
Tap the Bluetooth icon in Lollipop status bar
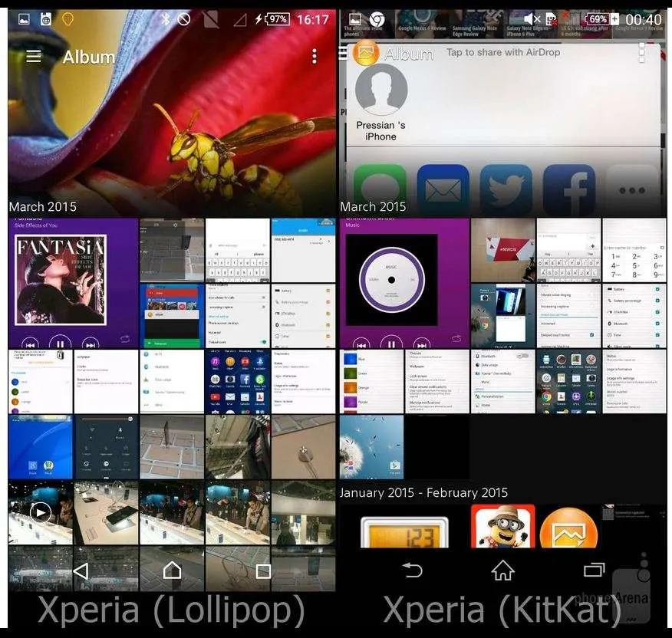click(166, 19)
